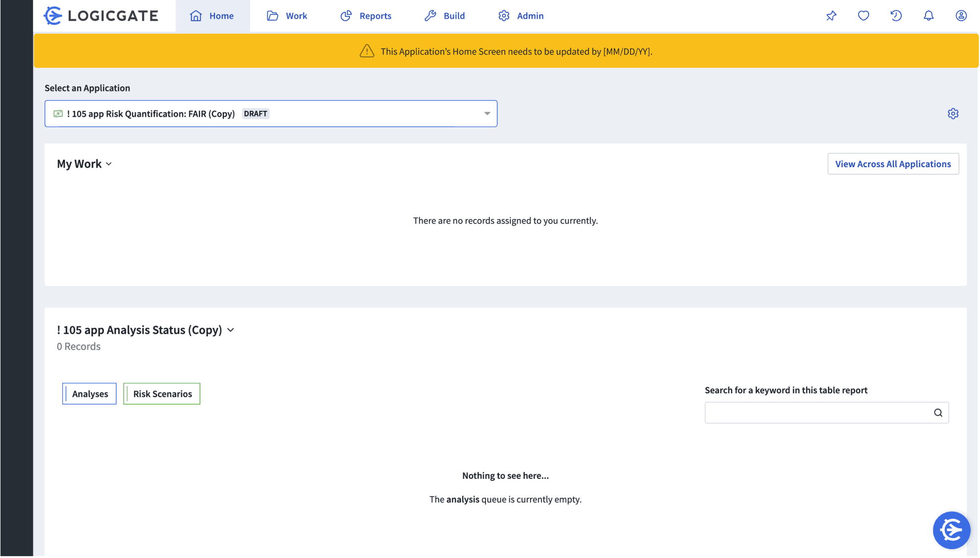980x558 pixels.
Task: Click home screen settings gear icon
Action: 953,114
